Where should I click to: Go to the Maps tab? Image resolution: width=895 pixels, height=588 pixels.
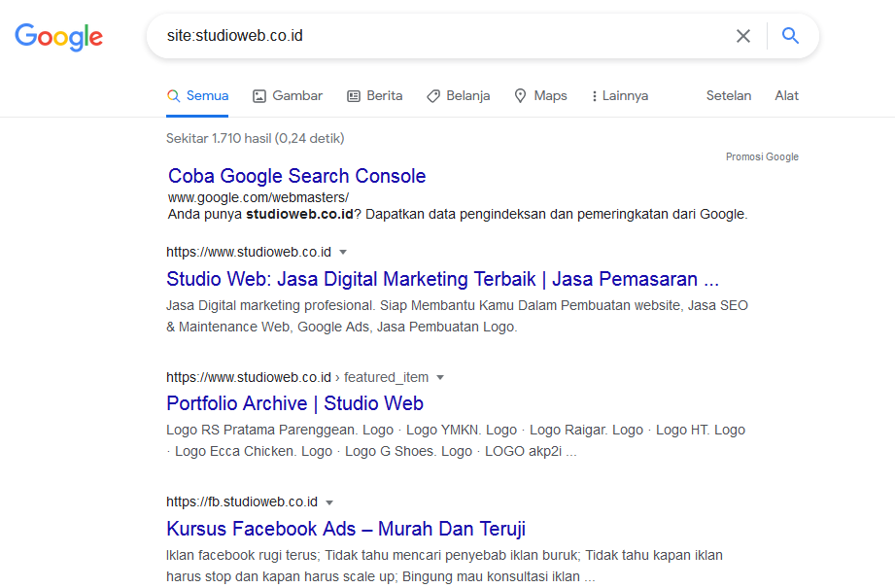(540, 96)
